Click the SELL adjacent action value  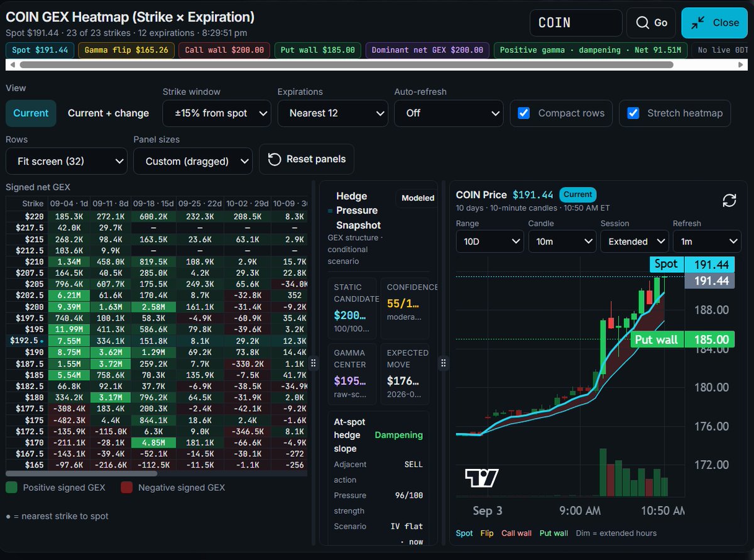pos(413,464)
